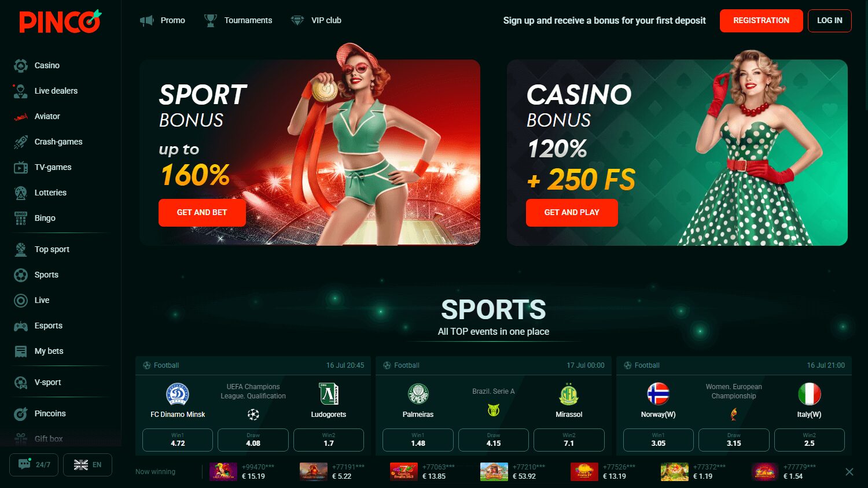Open the EN language selector

click(87, 464)
